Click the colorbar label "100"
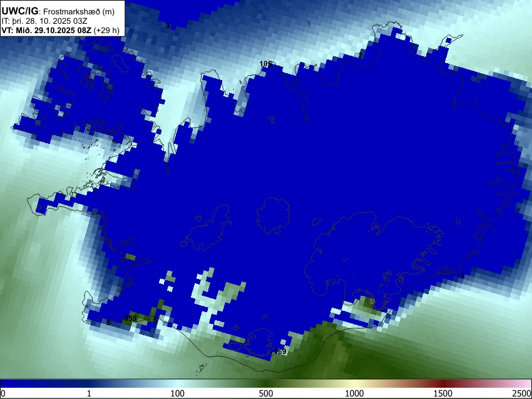 (x=178, y=393)
